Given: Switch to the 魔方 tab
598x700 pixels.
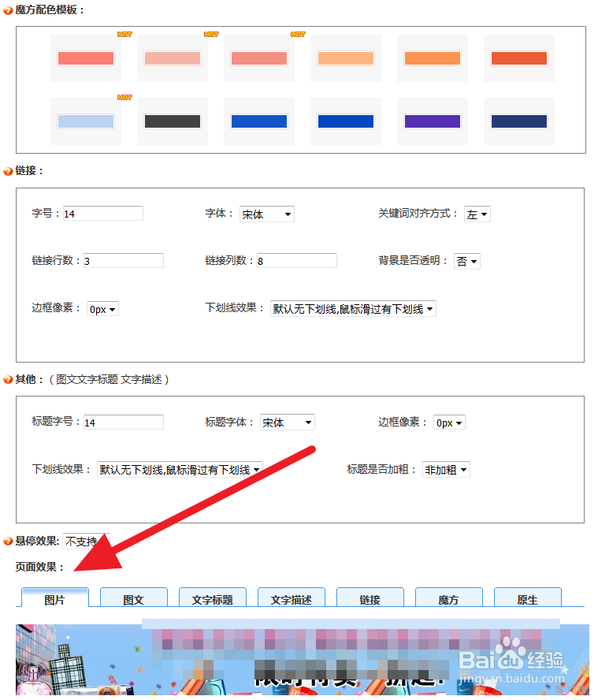Looking at the screenshot, I should pyautogui.click(x=449, y=598).
